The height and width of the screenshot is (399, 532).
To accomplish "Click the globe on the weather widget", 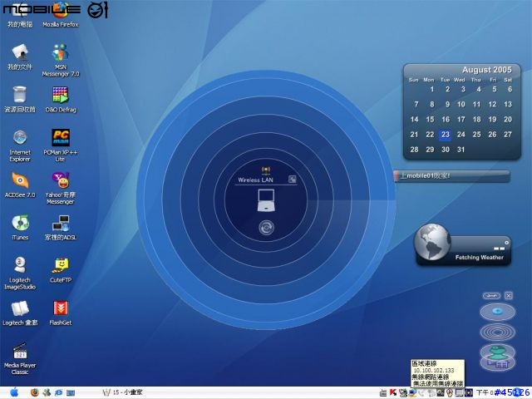I will (x=432, y=242).
